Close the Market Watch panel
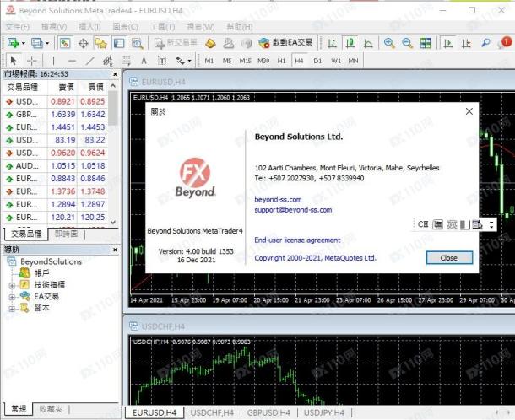 (x=115, y=74)
